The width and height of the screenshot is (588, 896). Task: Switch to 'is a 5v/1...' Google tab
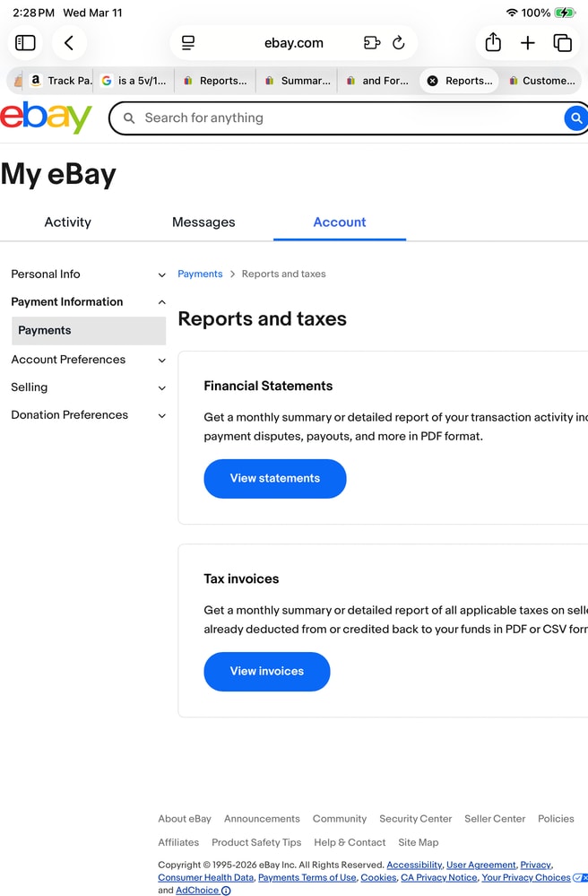click(x=134, y=81)
